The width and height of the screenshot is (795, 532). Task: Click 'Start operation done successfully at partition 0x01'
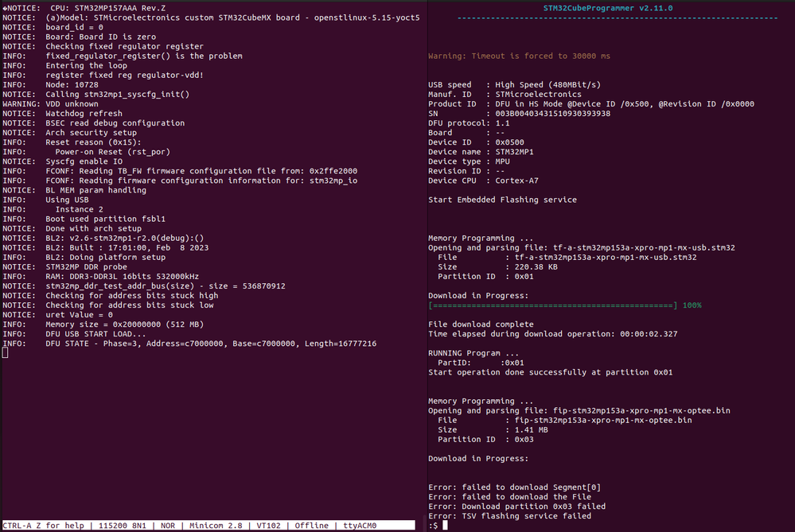[551, 372]
